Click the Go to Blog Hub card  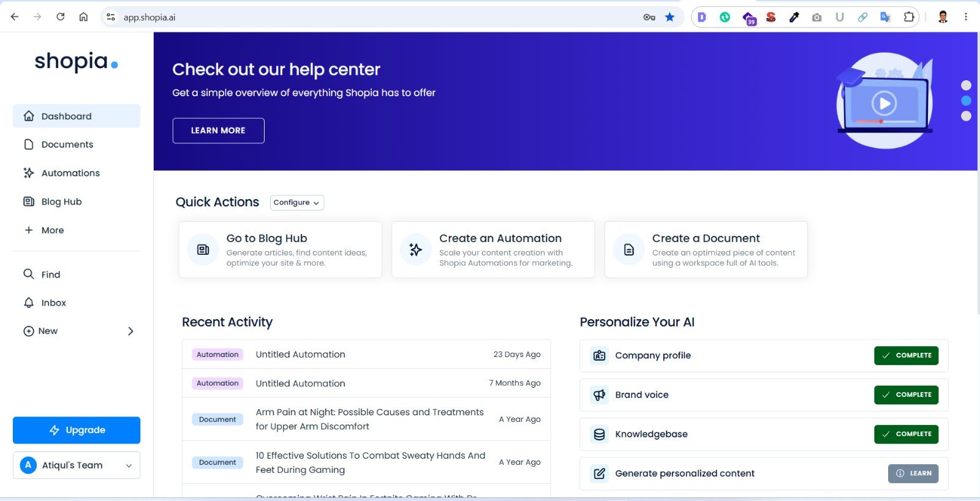(x=281, y=249)
